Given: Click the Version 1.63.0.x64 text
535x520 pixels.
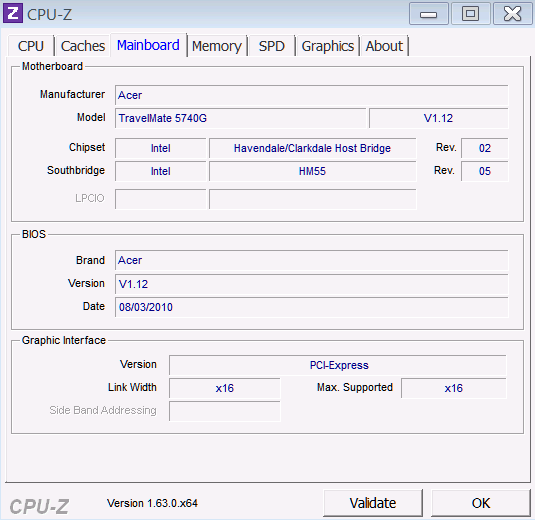Looking at the screenshot, I should [152, 503].
